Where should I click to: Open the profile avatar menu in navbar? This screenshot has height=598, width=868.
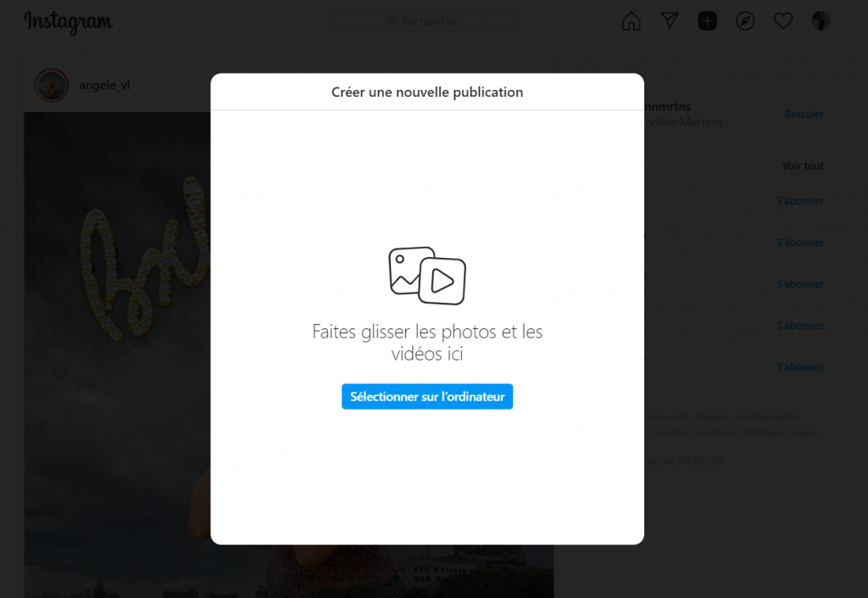pos(821,21)
